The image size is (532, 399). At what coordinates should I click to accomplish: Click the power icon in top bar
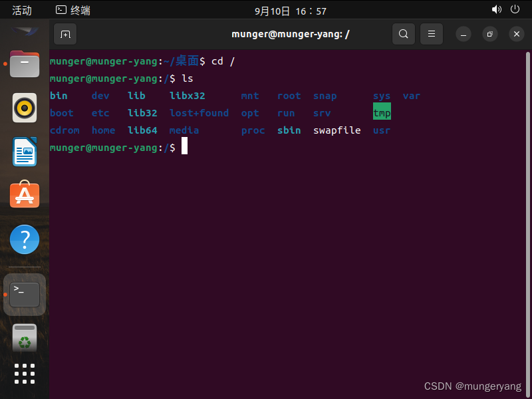515,9
